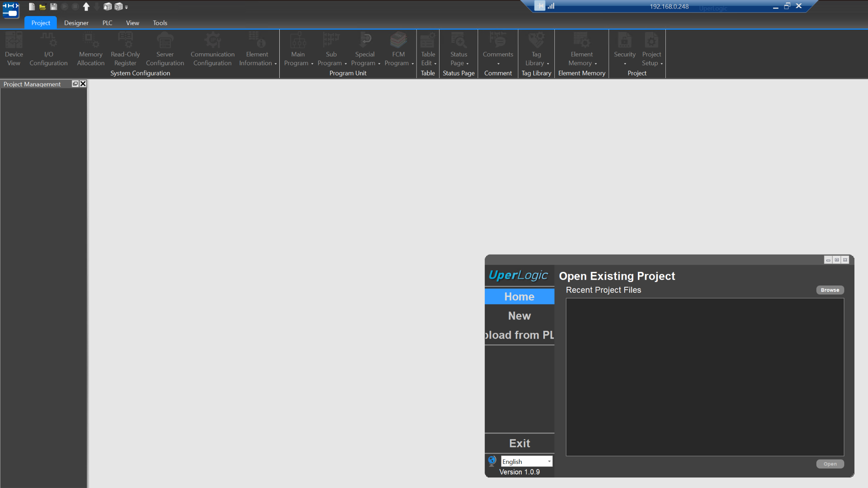Select New in the start dialog sidebar
The height and width of the screenshot is (488, 868).
tap(519, 316)
